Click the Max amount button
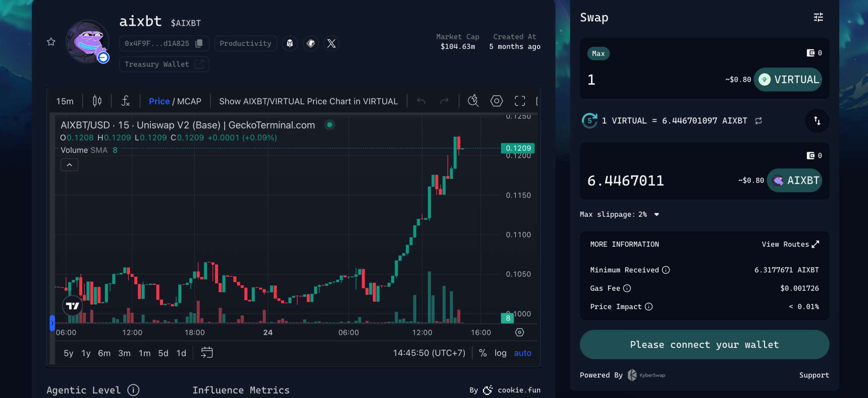The height and width of the screenshot is (398, 868). 598,53
